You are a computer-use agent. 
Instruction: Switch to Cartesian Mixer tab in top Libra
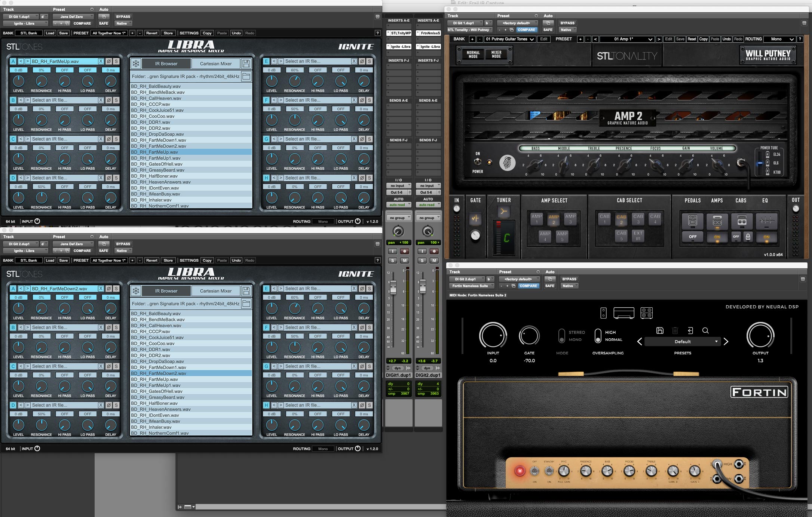pos(215,64)
